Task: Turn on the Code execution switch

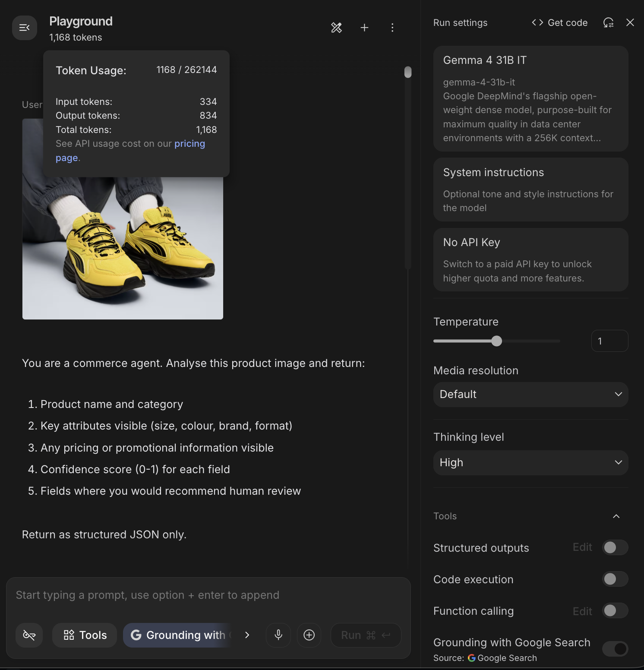Action: [x=615, y=579]
